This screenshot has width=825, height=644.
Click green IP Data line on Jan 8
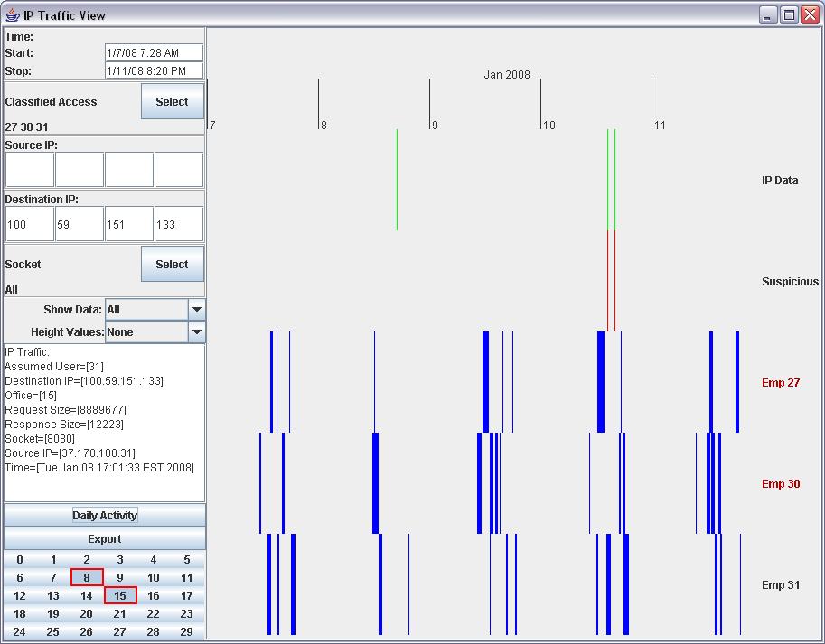397,179
